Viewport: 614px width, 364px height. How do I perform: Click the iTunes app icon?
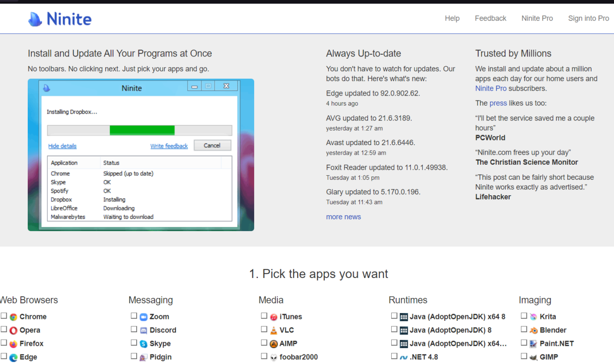coord(274,317)
